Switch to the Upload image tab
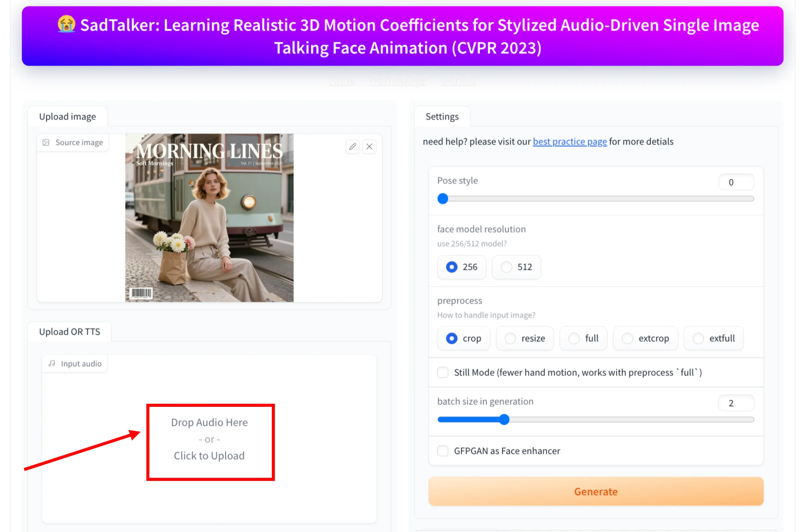This screenshot has height=532, width=802. [68, 116]
